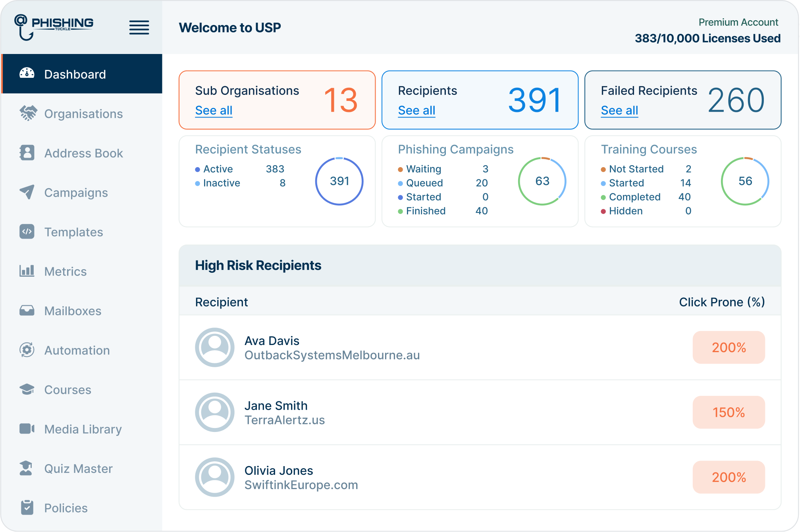Click the Campaigns paper plane icon
This screenshot has height=532, width=800.
pos(27,192)
